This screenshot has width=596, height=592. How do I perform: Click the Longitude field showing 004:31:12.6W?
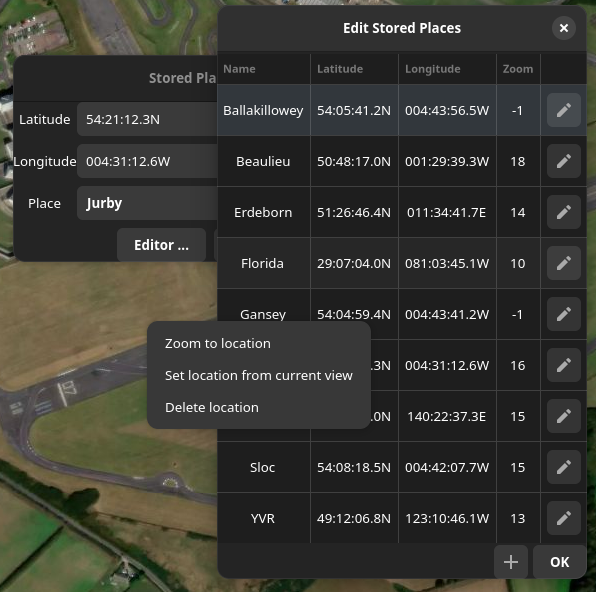click(x=147, y=161)
